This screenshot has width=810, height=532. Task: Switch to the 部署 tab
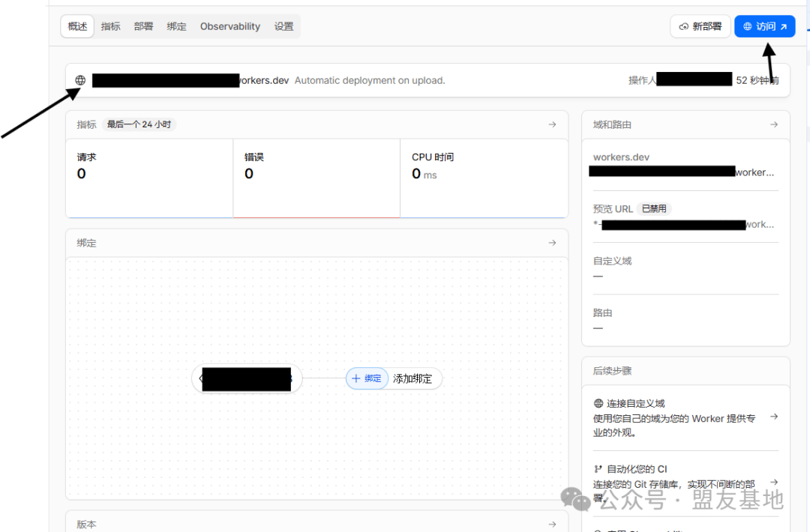(x=143, y=26)
